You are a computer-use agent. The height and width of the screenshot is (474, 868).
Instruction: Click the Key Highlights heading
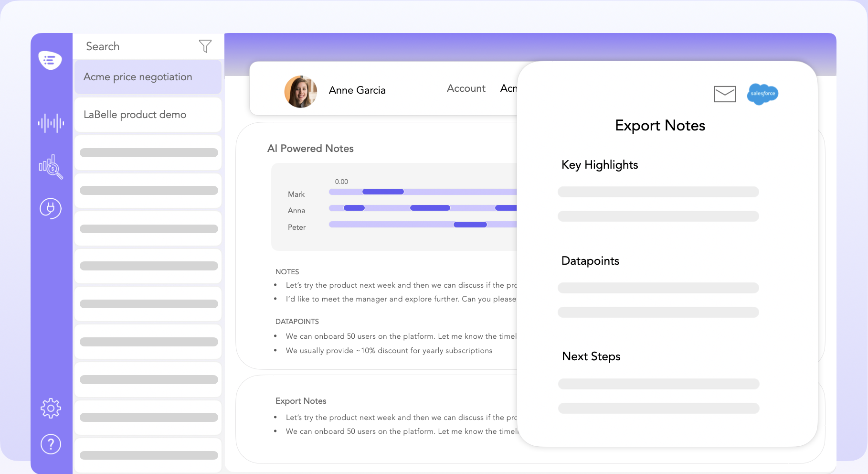tap(600, 165)
